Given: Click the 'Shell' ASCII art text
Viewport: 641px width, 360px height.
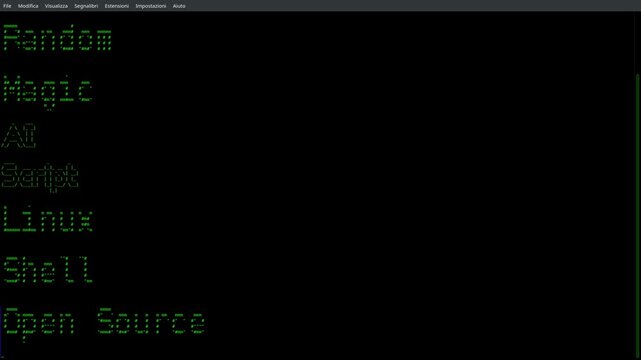Looking at the screenshot, I should [48, 270].
